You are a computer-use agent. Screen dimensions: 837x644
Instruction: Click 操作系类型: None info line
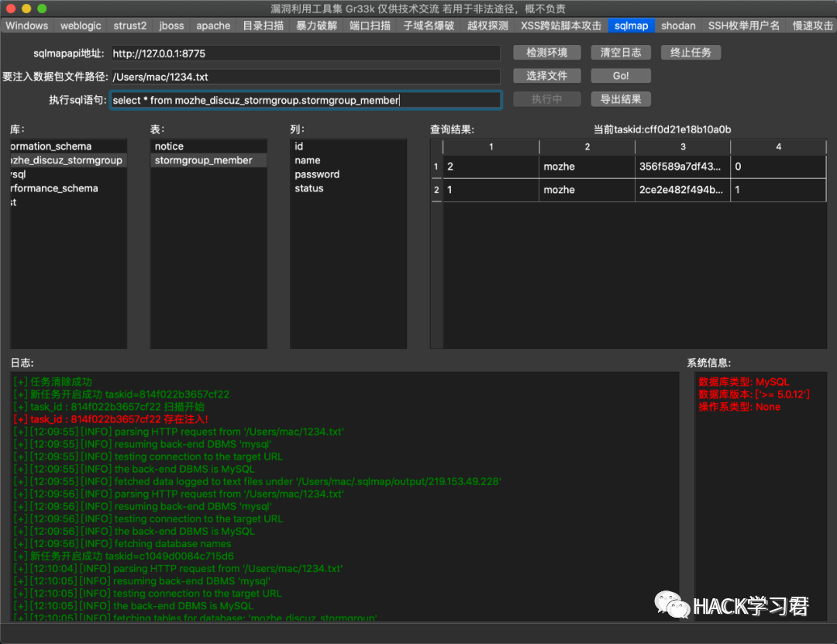coord(739,407)
